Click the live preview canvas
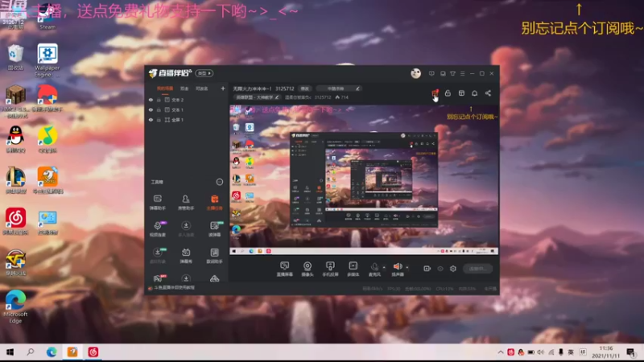This screenshot has width=644, height=362. pos(364,179)
